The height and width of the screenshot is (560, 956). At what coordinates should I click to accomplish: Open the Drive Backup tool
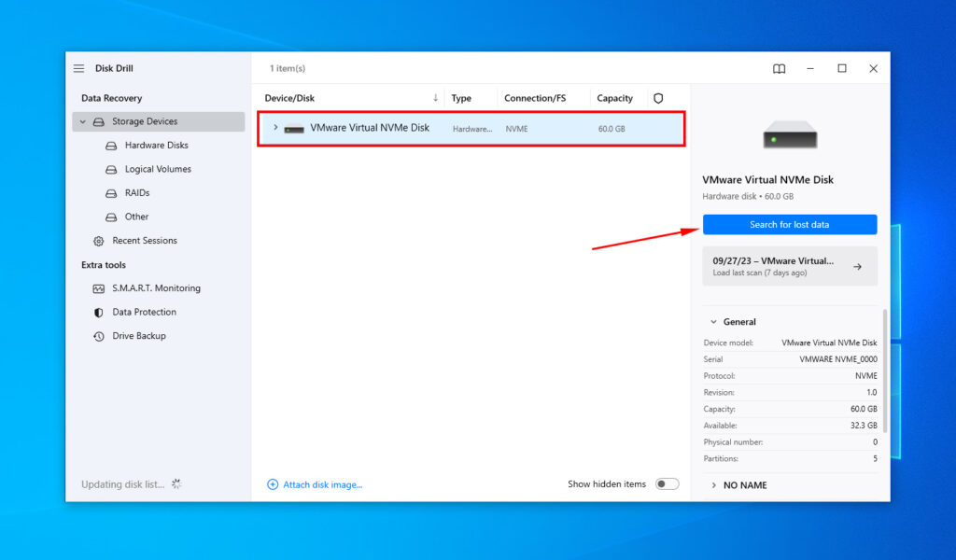138,335
